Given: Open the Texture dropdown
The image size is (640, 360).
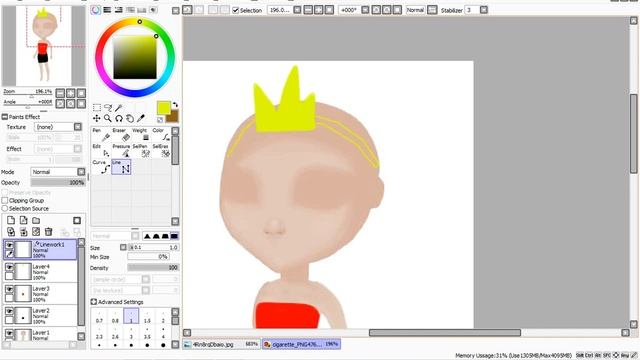Looking at the screenshot, I should [x=78, y=127].
